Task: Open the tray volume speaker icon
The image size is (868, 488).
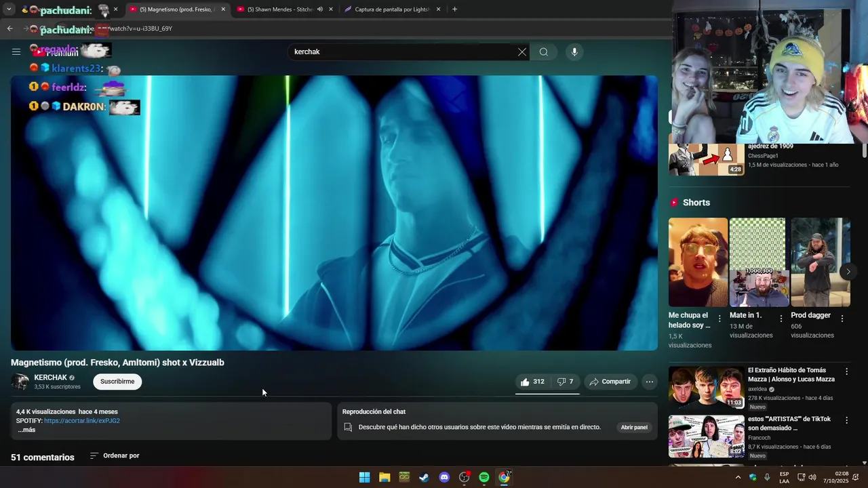Action: pos(812,477)
